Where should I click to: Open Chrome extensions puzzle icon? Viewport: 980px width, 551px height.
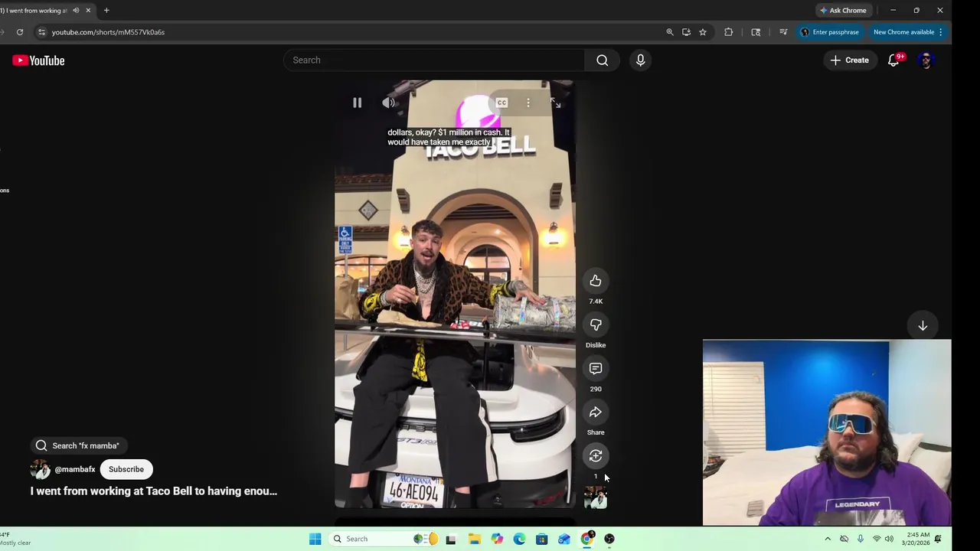click(728, 32)
